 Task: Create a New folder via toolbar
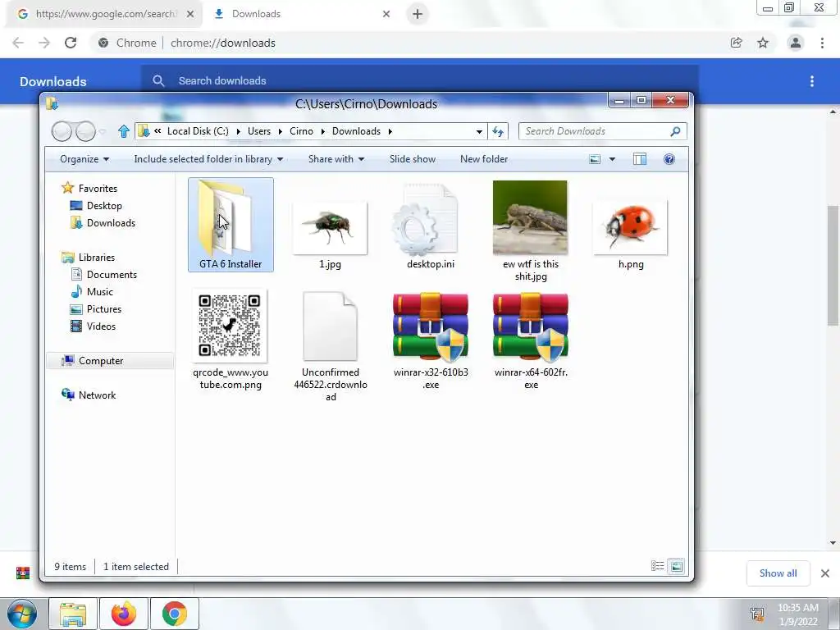484,159
